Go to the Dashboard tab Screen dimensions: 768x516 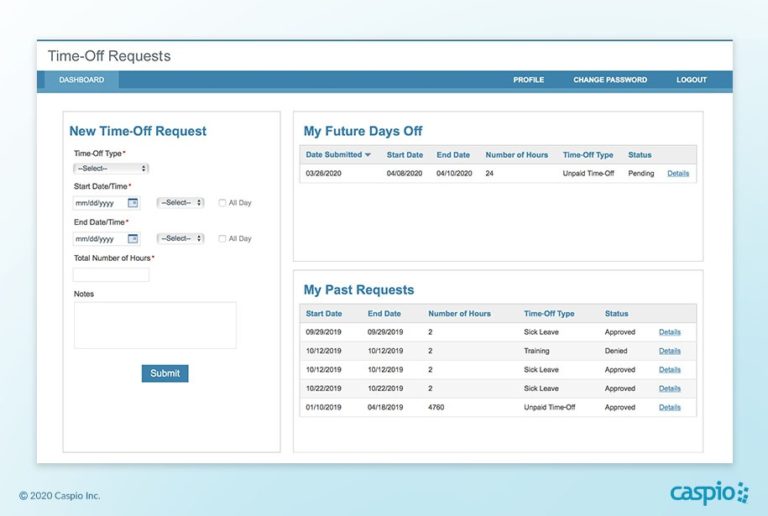click(81, 80)
